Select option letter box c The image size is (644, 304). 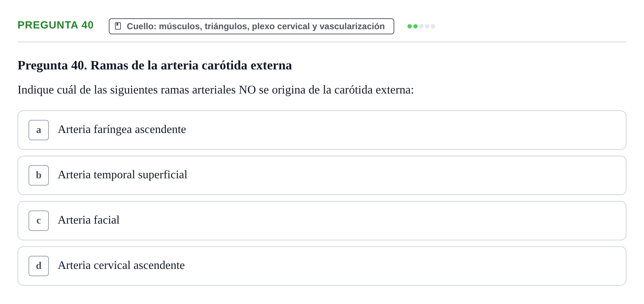click(x=39, y=221)
